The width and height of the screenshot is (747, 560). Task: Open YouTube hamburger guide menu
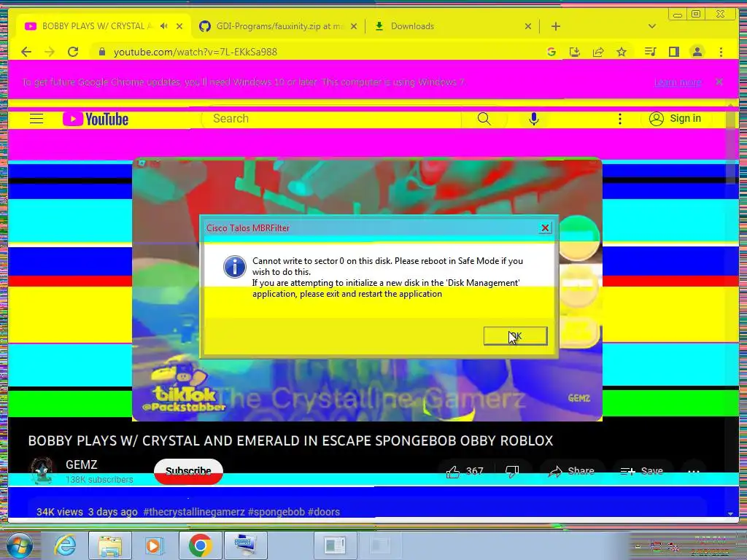click(36, 119)
